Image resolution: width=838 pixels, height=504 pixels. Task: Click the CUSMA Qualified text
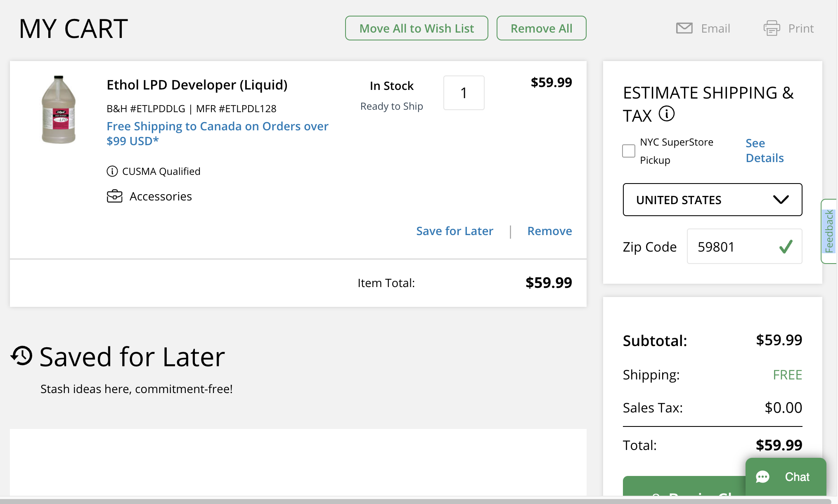pyautogui.click(x=161, y=171)
